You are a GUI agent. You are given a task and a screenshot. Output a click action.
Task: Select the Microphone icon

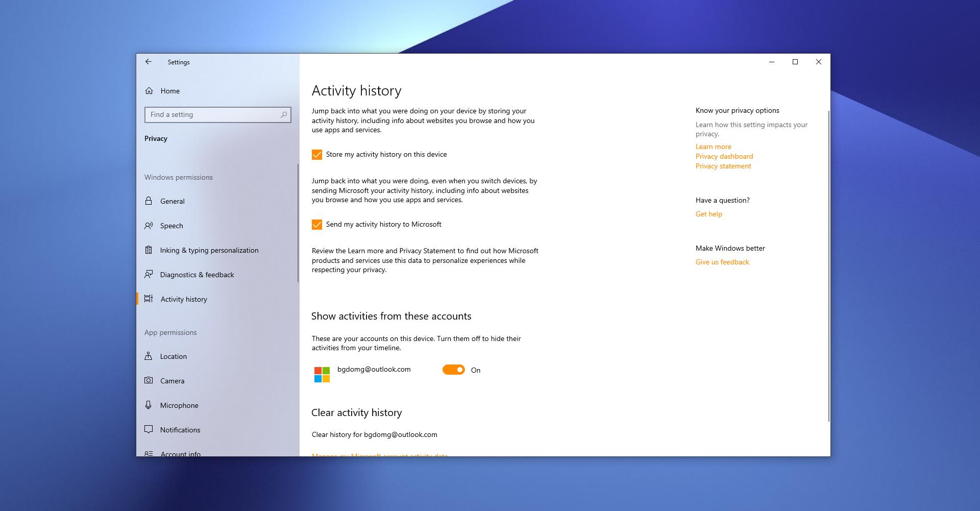pos(149,405)
